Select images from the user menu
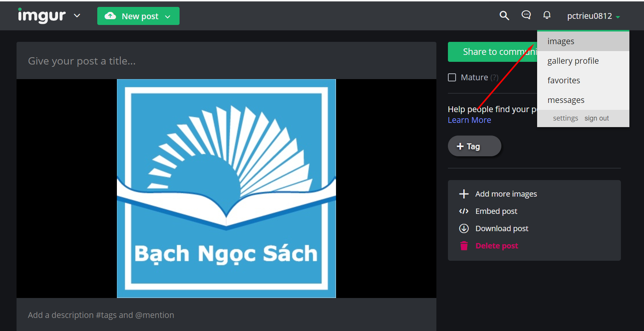 [561, 41]
